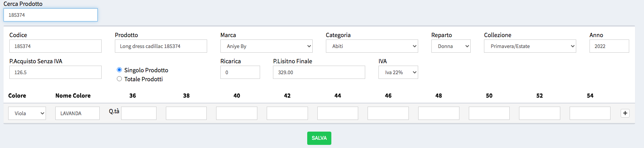Click the Prodotto name field
Image resolution: width=644 pixels, height=148 pixels.
pyautogui.click(x=161, y=46)
